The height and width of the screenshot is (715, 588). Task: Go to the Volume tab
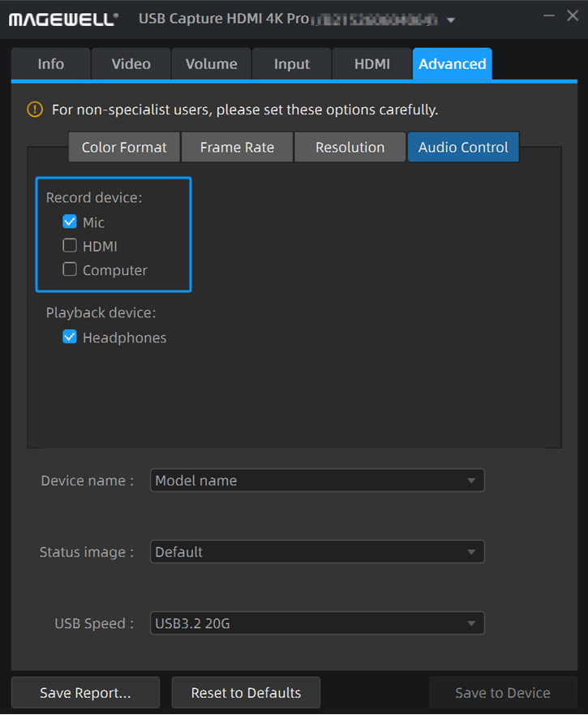tap(212, 64)
